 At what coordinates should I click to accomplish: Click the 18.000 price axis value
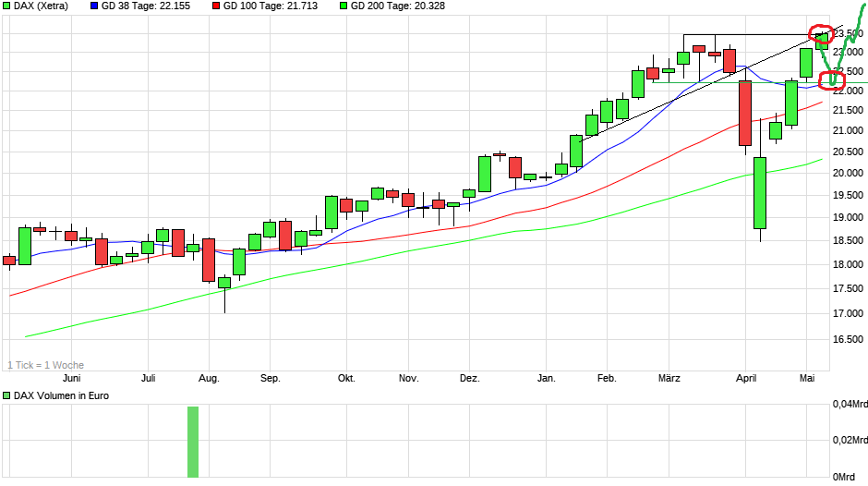848,264
